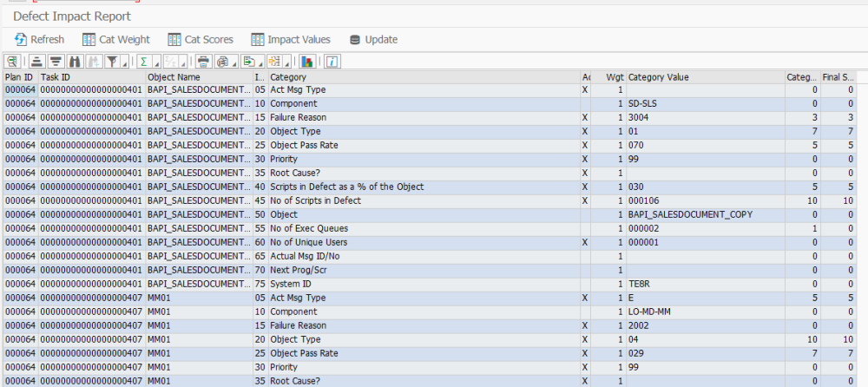Viewport: 868px width, 387px height.
Task: Click the 070 object pass rate value
Action: [x=706, y=145]
